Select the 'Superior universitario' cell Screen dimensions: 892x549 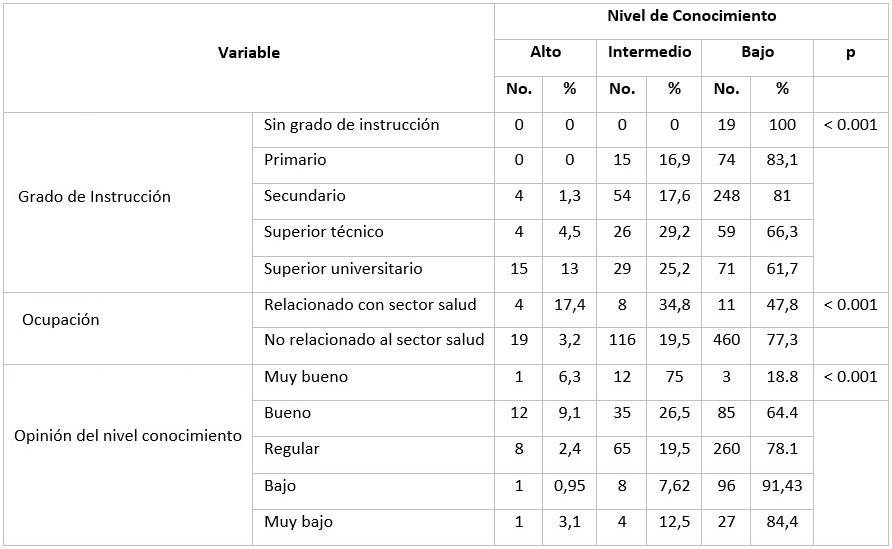point(343,269)
